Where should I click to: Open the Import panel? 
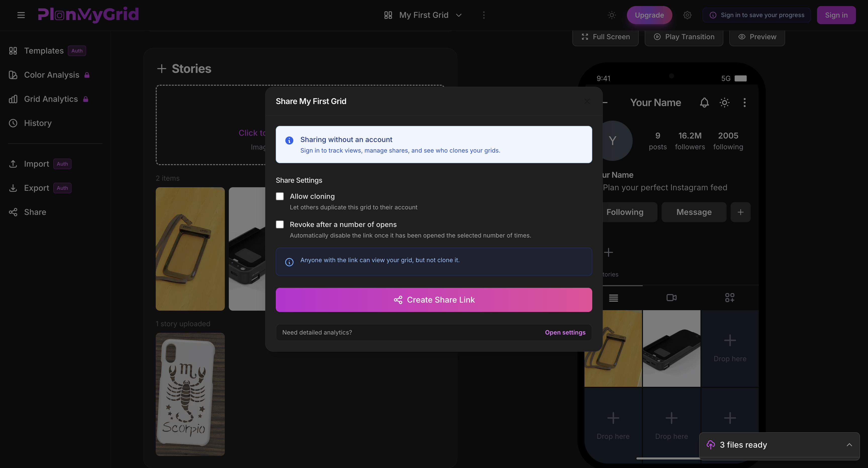click(36, 164)
